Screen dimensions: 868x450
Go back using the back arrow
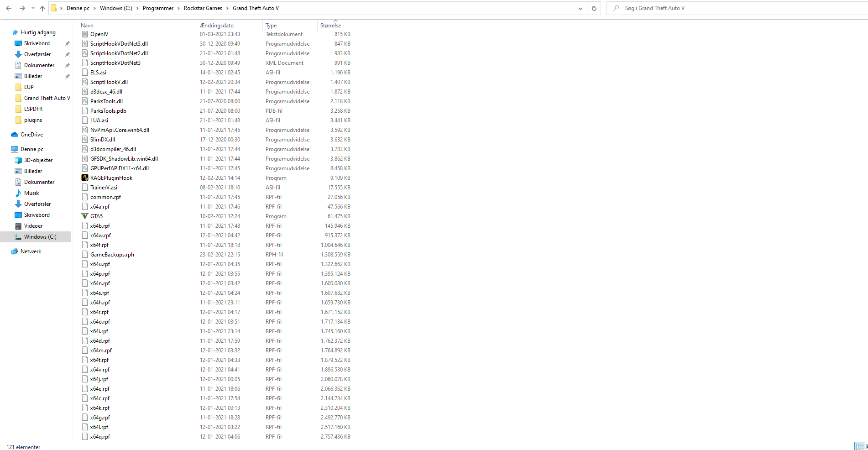click(x=9, y=8)
